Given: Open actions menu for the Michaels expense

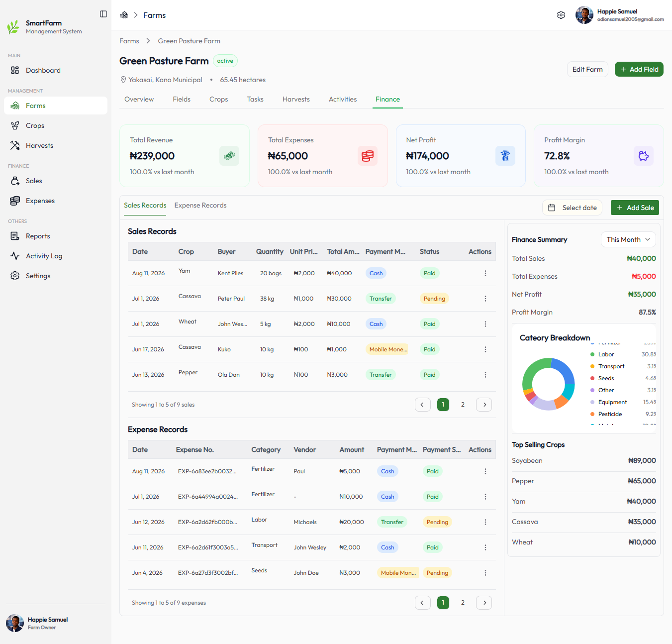Looking at the screenshot, I should coord(485,522).
